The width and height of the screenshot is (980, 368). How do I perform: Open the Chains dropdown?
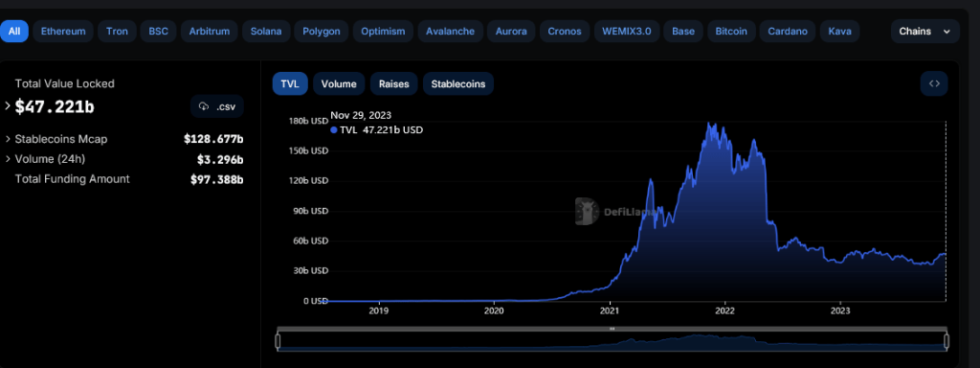(925, 32)
